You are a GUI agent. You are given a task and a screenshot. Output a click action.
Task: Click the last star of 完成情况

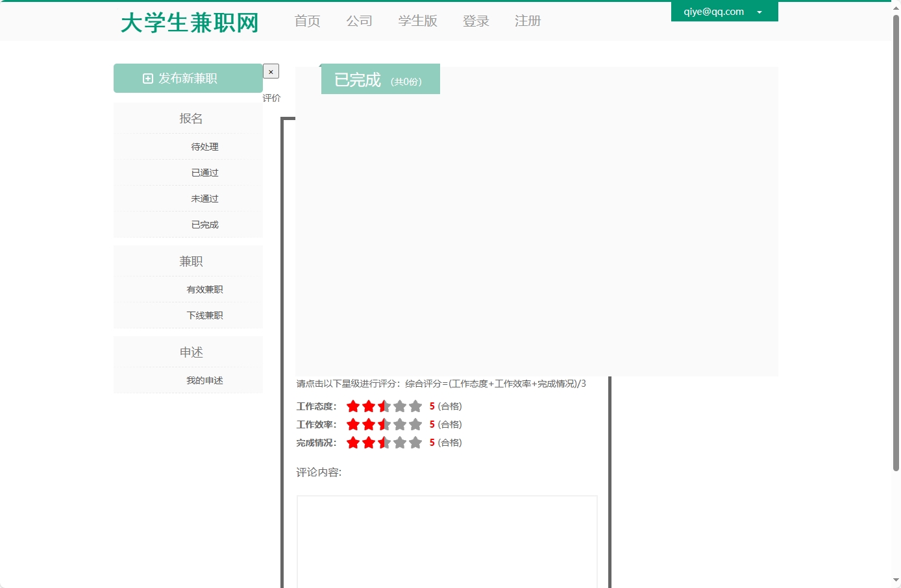(x=415, y=442)
